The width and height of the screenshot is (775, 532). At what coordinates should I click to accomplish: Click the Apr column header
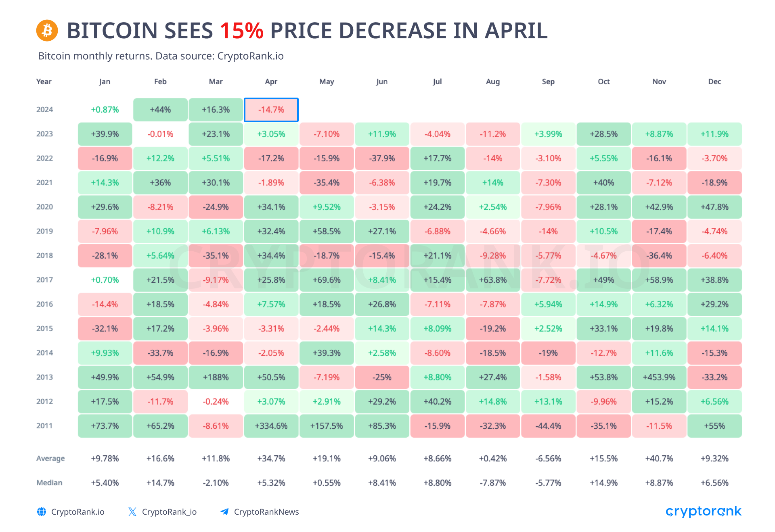pyautogui.click(x=271, y=81)
